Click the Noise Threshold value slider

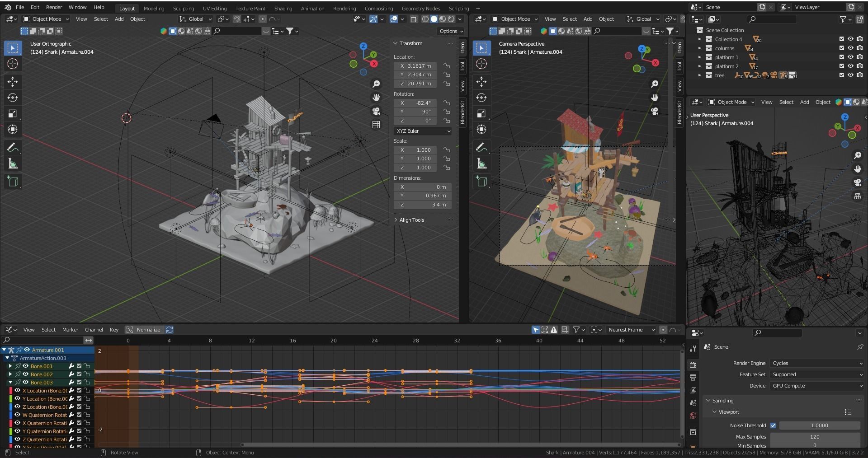tap(819, 425)
